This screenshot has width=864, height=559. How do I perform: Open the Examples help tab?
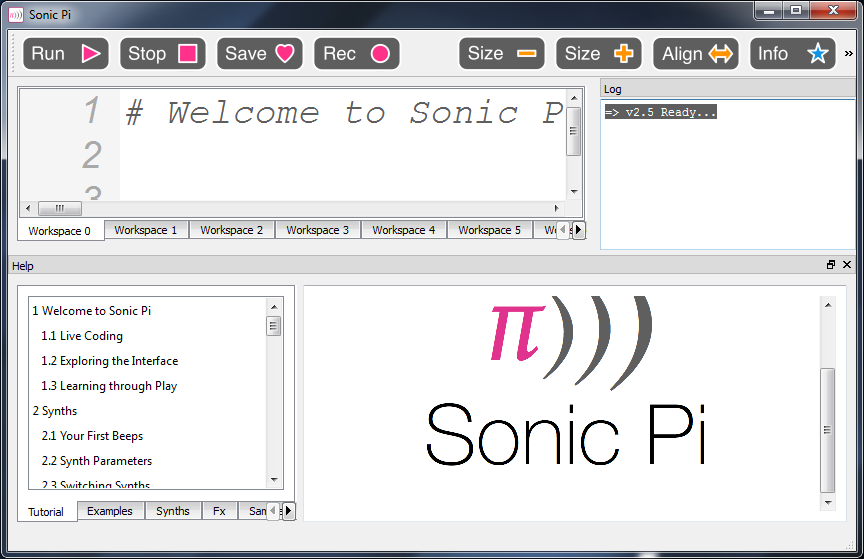tap(110, 511)
